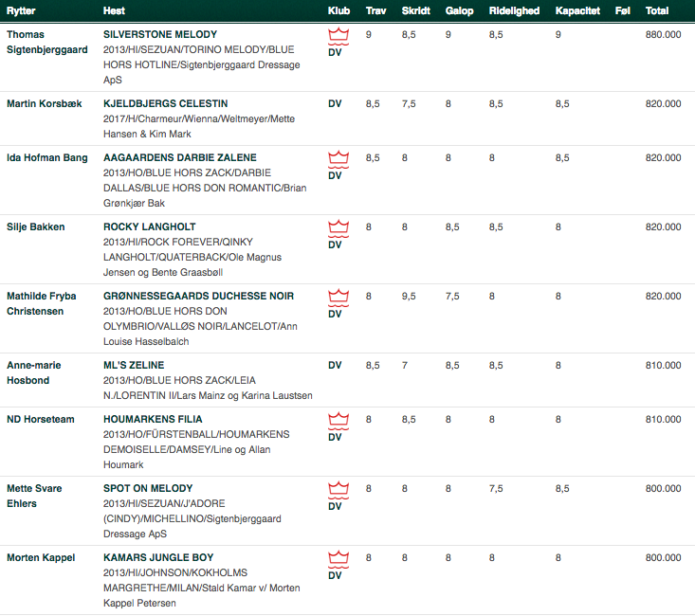Click the Trav column header
Screen dimensions: 695x616
click(x=375, y=10)
